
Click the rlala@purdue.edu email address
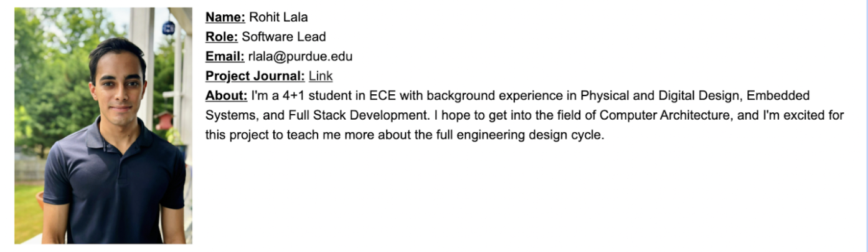[x=300, y=57]
